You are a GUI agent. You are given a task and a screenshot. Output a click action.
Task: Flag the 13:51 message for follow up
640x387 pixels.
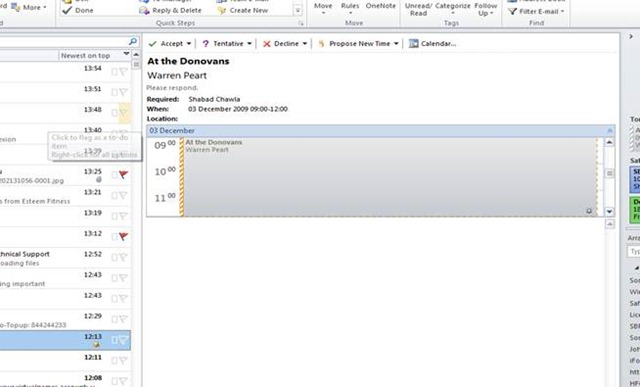pos(123,92)
